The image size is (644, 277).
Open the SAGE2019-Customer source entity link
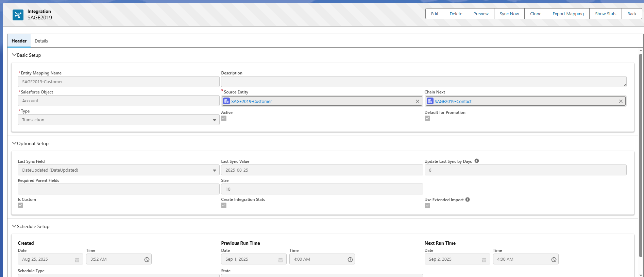[252, 101]
